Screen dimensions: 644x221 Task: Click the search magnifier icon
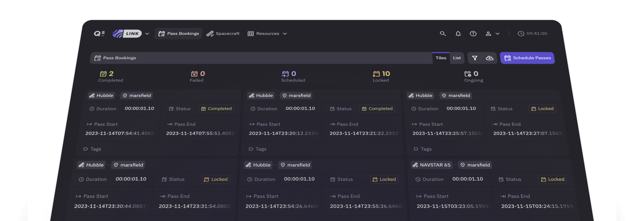pyautogui.click(x=443, y=34)
